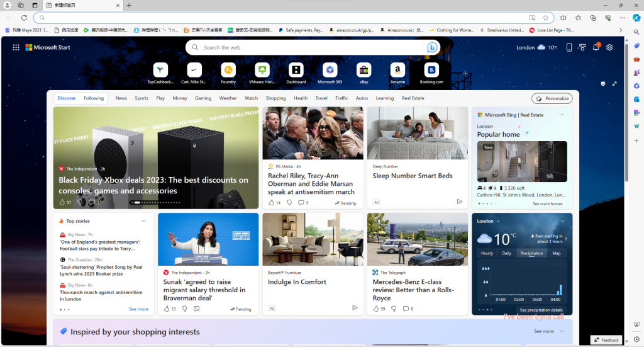Open comments on Mercedes-Benz E-class review
The image size is (644, 347).
408,309
